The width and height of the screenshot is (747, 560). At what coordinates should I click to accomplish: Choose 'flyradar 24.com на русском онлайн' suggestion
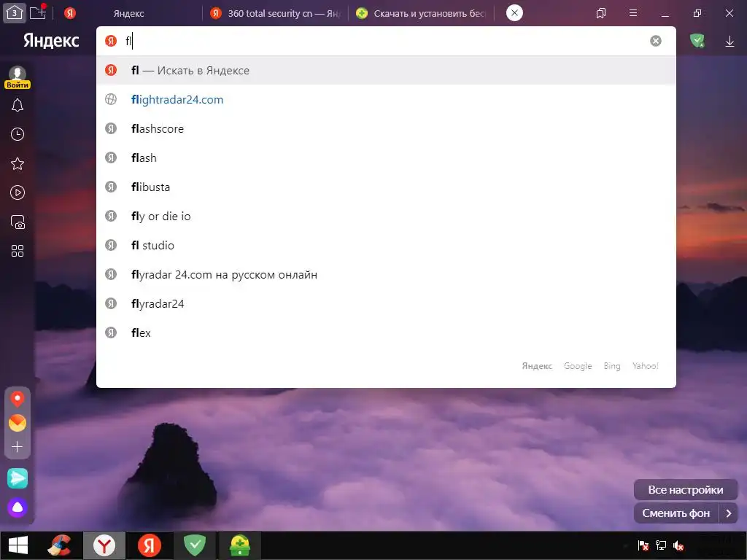(x=386, y=275)
